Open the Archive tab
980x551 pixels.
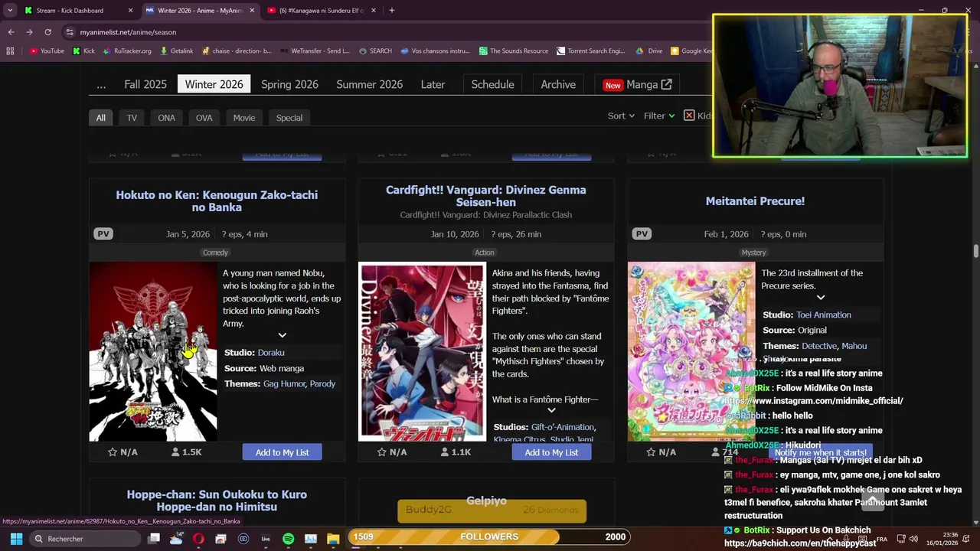coord(558,84)
